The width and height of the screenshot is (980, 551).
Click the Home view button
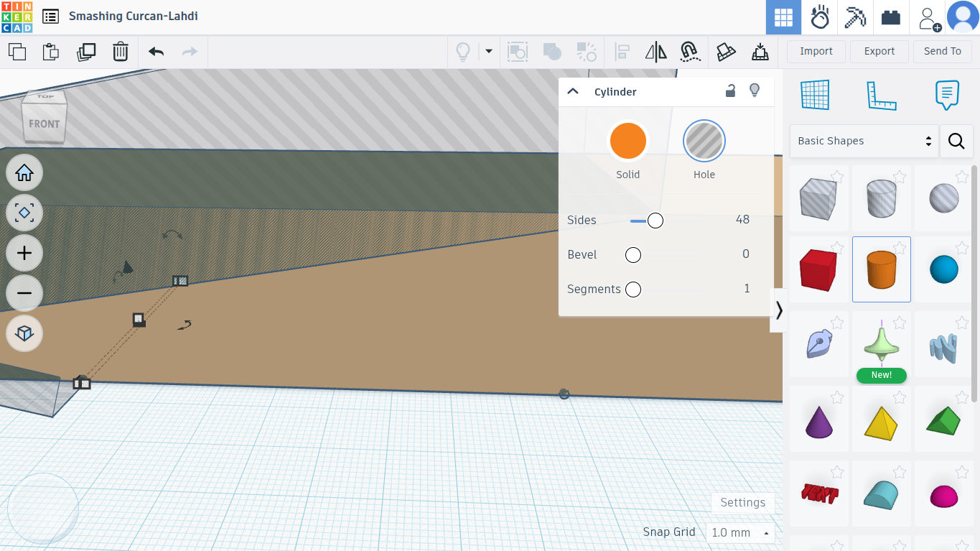tap(24, 172)
